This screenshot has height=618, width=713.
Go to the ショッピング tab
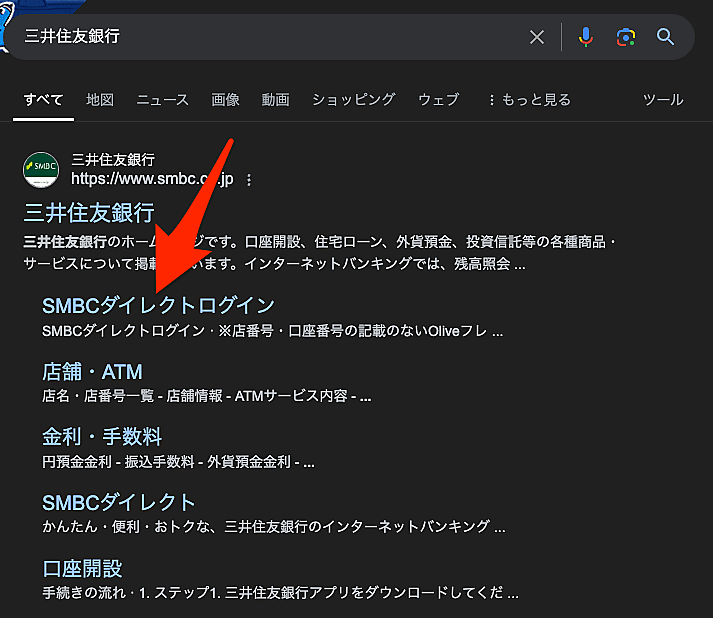(x=354, y=99)
